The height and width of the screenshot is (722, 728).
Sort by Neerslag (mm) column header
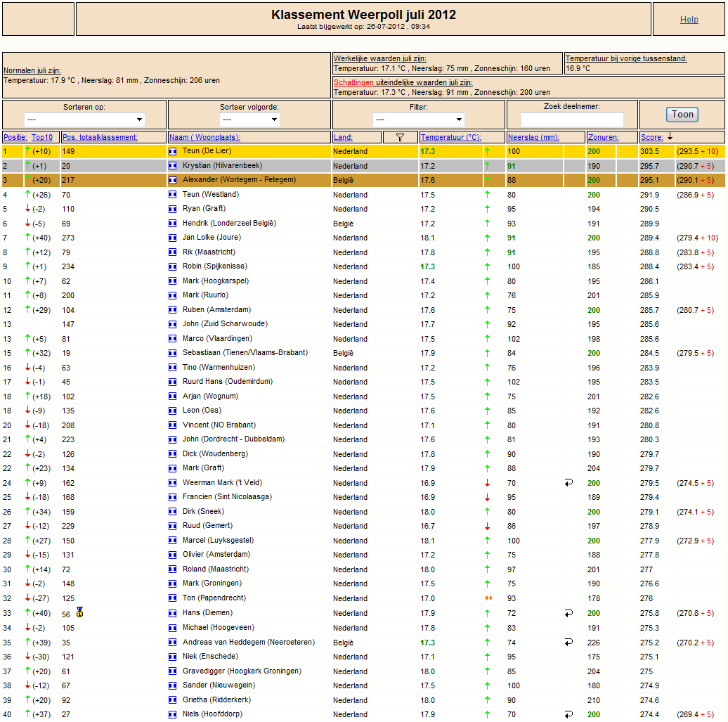533,138
